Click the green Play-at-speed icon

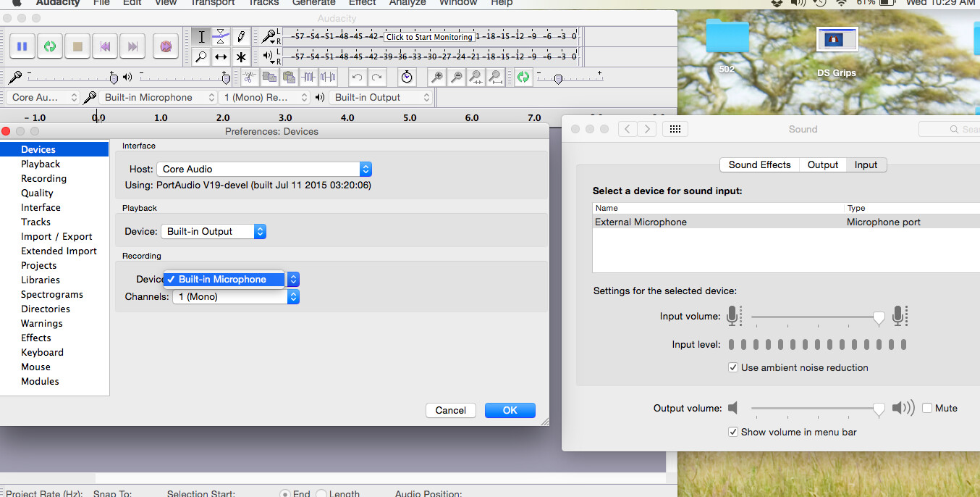tap(523, 77)
